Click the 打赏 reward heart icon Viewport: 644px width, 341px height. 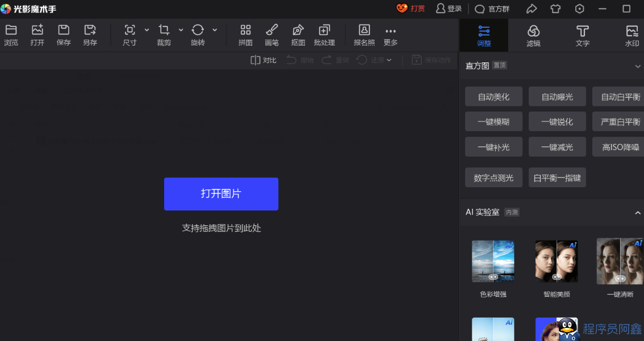pos(402,8)
